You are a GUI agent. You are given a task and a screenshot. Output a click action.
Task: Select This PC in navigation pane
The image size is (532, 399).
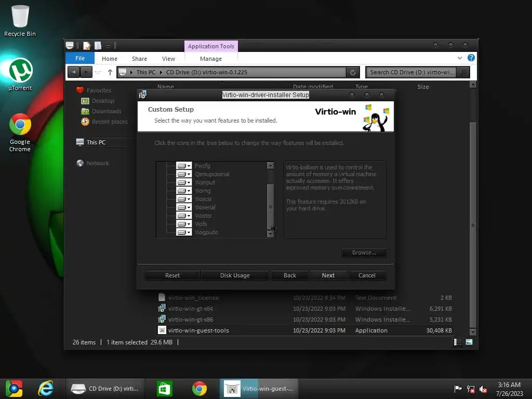(x=96, y=142)
